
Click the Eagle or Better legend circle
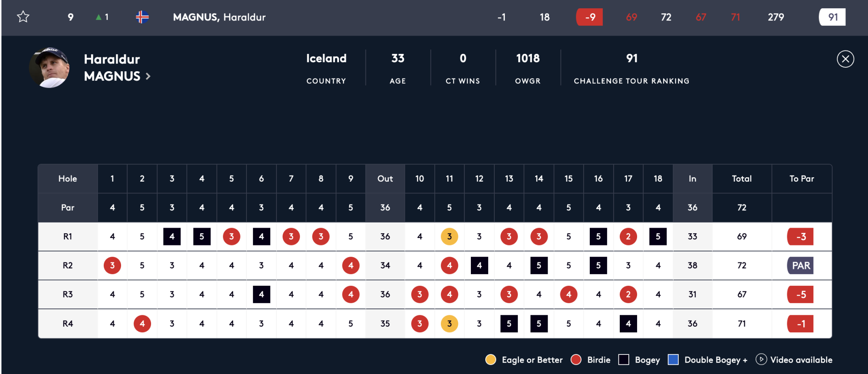490,360
